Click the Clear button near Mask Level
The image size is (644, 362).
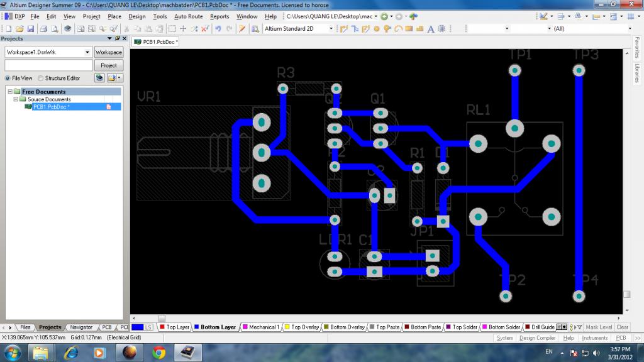coord(622,327)
